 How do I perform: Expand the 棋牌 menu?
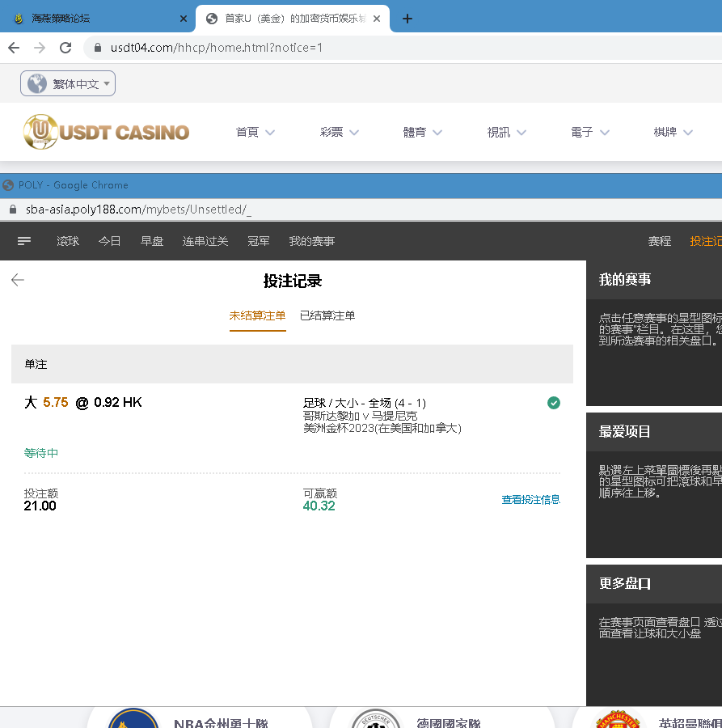click(673, 133)
